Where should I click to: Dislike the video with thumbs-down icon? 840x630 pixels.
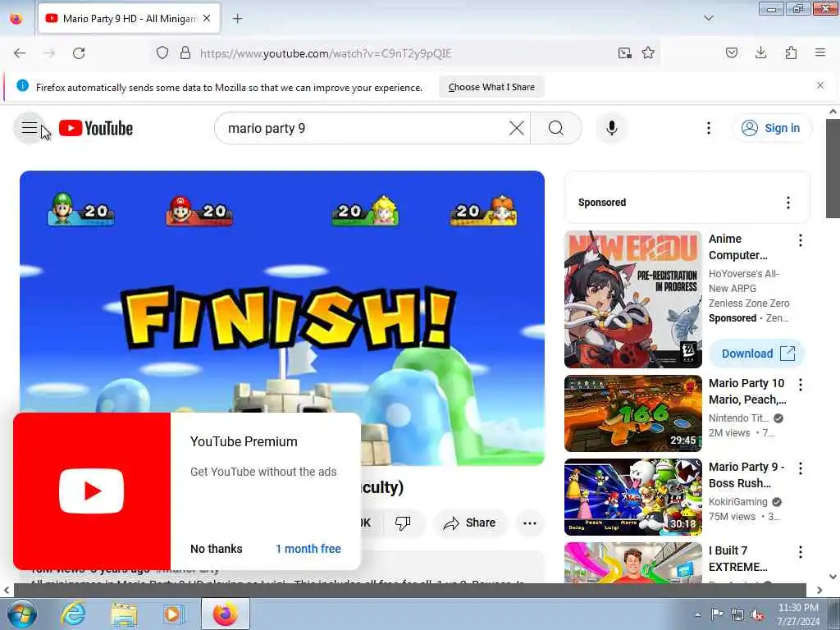[x=403, y=523]
